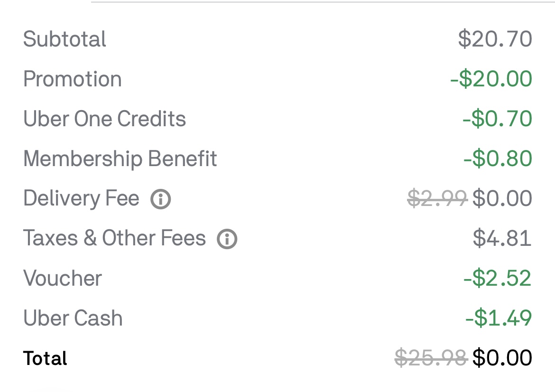Select the $20.70 subtotal amount
Image resolution: width=555 pixels, height=392 pixels.
tap(495, 39)
